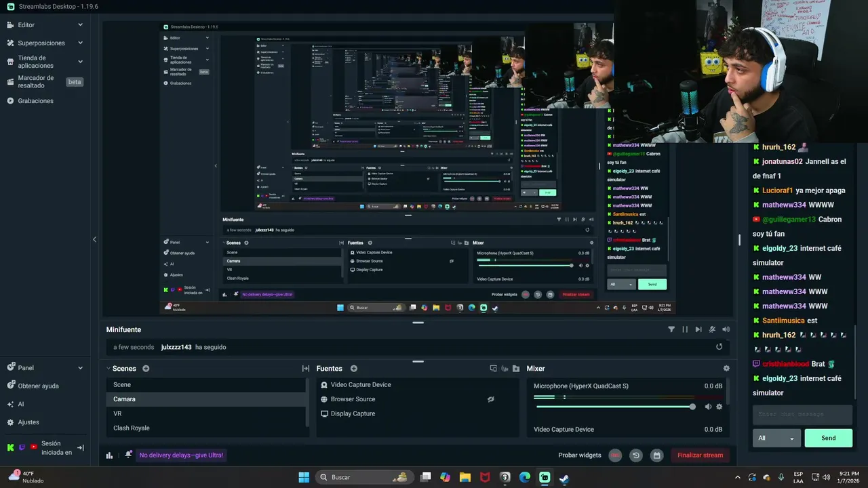
Task: Pause the Minifuente alert queue
Action: [685, 329]
